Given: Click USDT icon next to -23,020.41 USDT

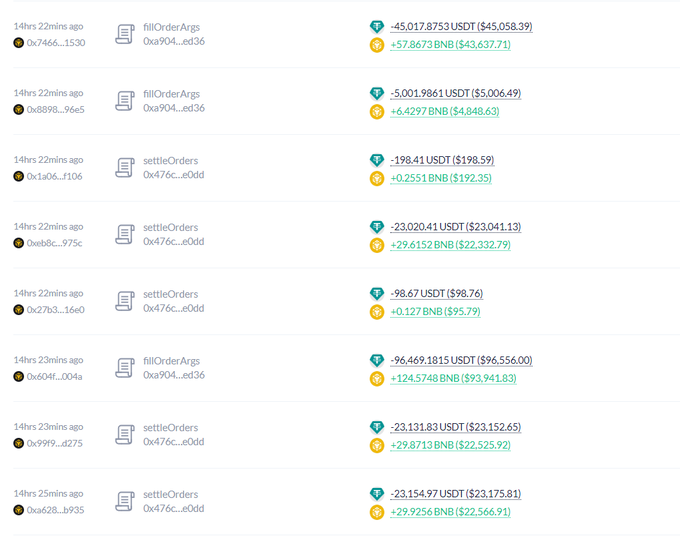Looking at the screenshot, I should point(377,227).
